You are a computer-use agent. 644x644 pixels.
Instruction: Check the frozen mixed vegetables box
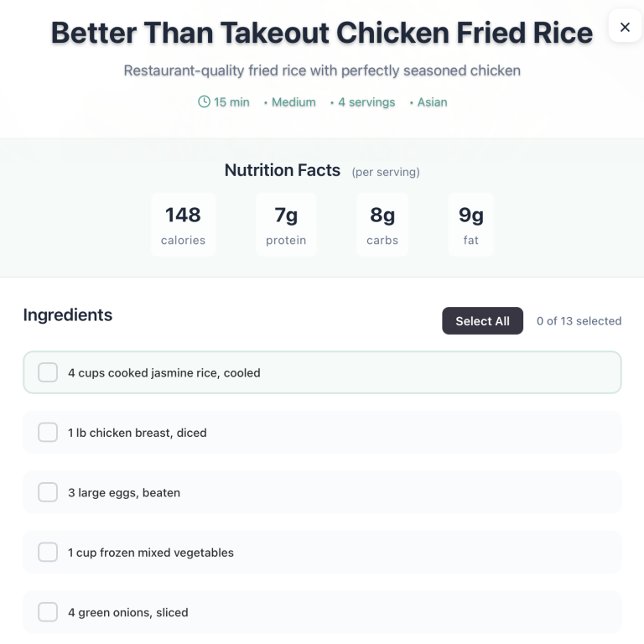(48, 553)
